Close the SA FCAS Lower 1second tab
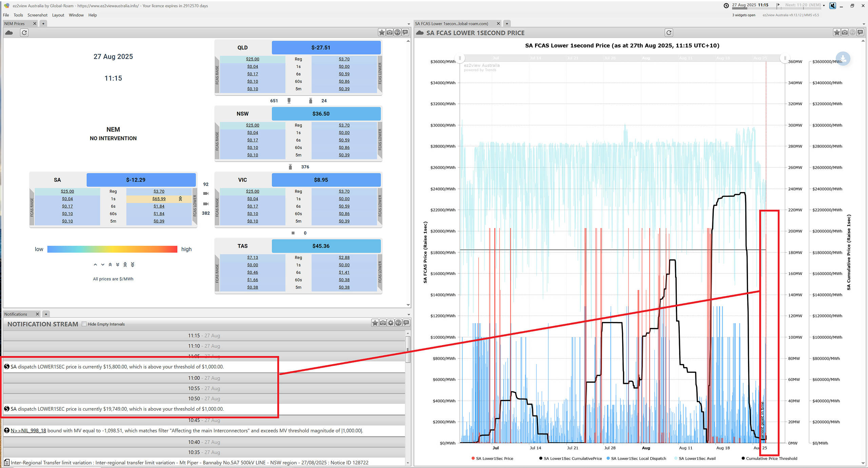868x468 pixels. (498, 23)
